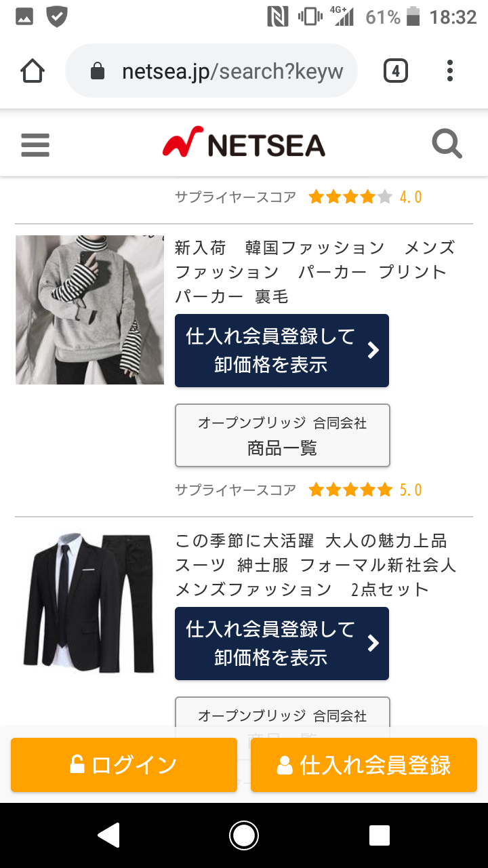
Task: Tap the Android home circle button
Action: (x=244, y=835)
